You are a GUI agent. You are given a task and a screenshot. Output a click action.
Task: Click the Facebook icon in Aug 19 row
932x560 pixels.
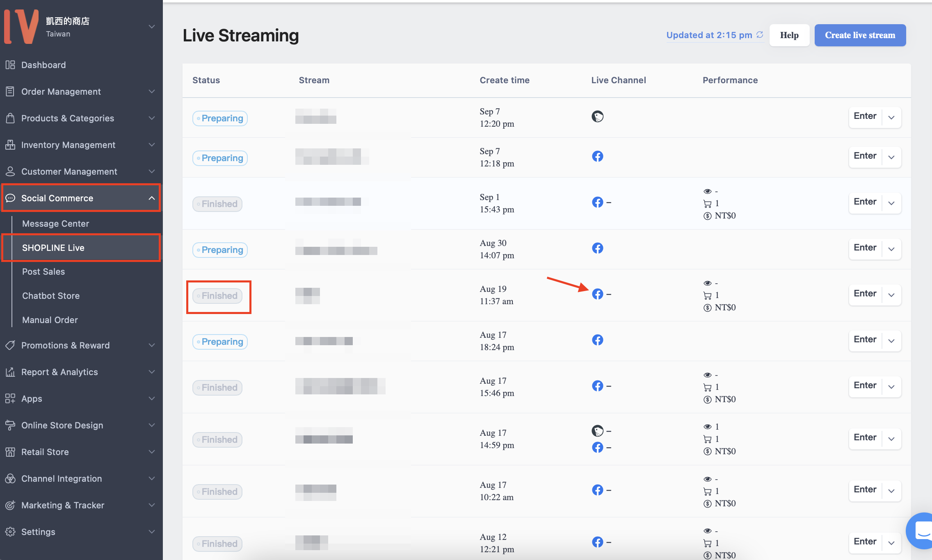click(598, 294)
